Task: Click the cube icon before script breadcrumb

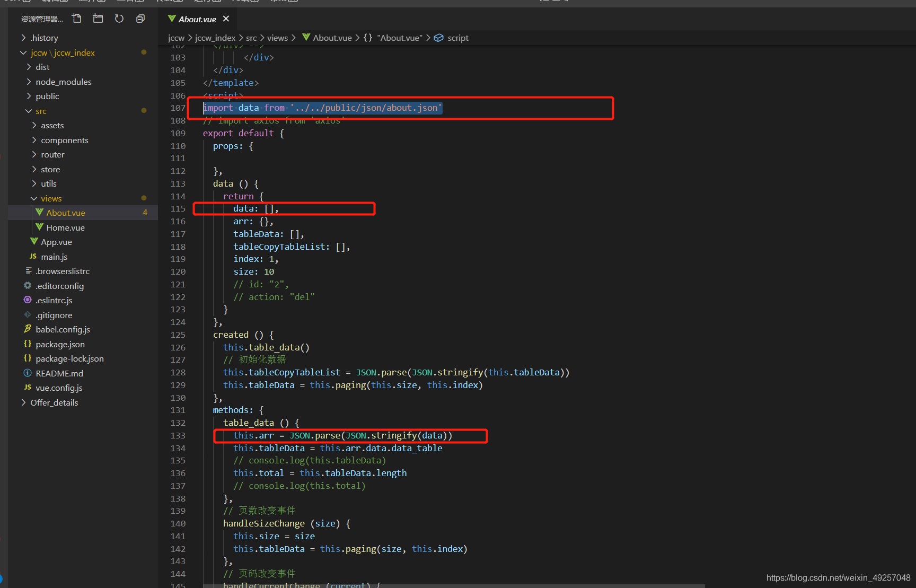Action: coord(439,38)
